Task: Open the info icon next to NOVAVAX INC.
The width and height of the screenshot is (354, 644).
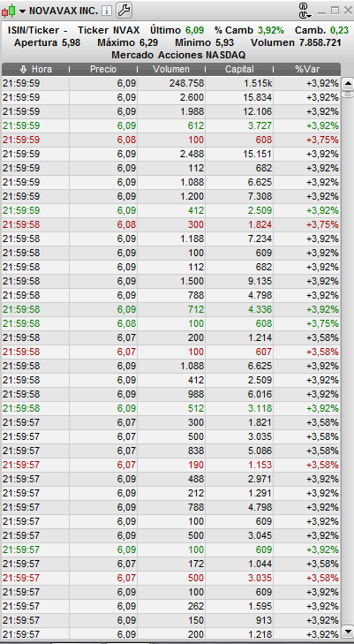Action: pyautogui.click(x=106, y=11)
